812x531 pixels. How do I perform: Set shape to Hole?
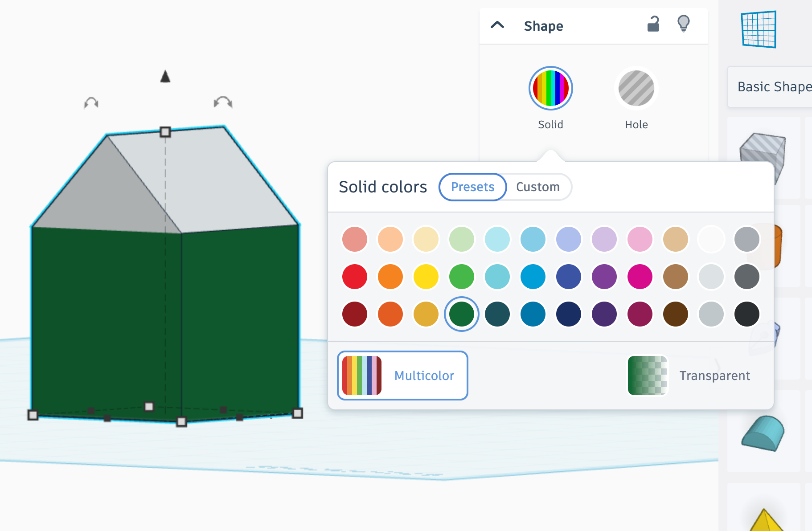(636, 88)
